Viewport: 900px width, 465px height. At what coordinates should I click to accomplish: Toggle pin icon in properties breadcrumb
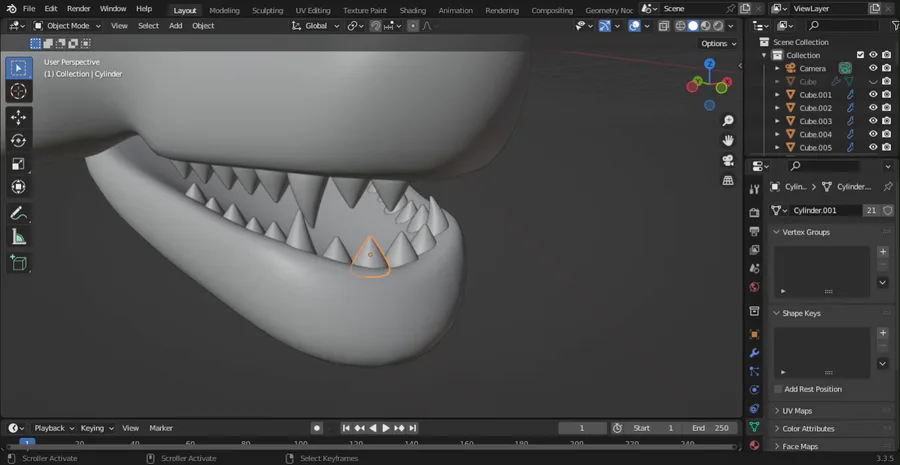[888, 187]
